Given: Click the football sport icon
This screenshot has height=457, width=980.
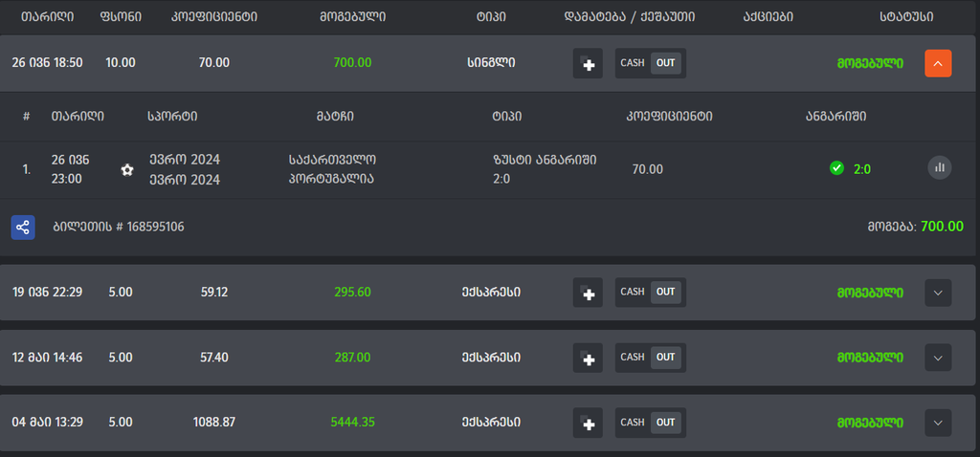Looking at the screenshot, I should coord(127,169).
